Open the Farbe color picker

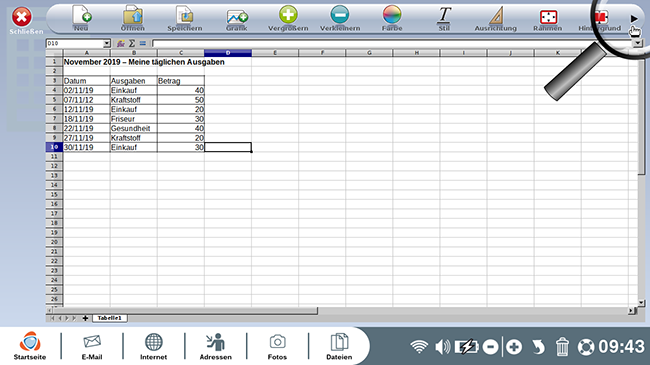[392, 18]
